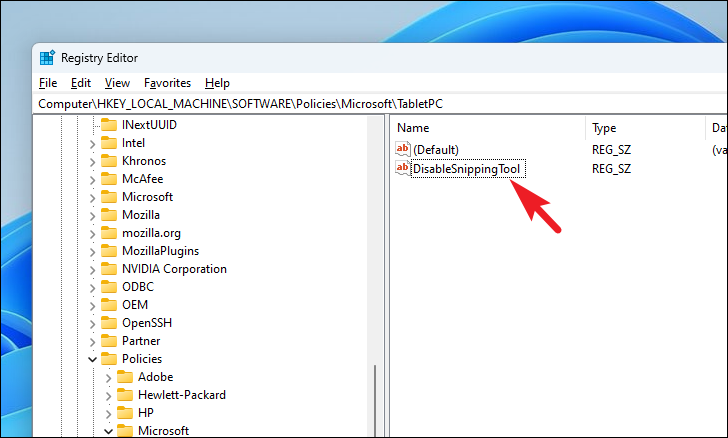Expand the mozilla.org key

click(92, 234)
